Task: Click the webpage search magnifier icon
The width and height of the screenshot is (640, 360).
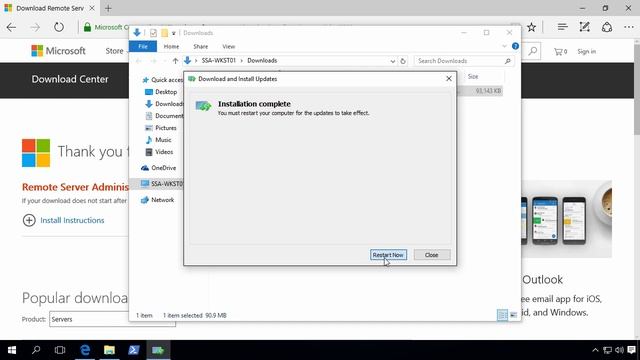Action: (532, 51)
